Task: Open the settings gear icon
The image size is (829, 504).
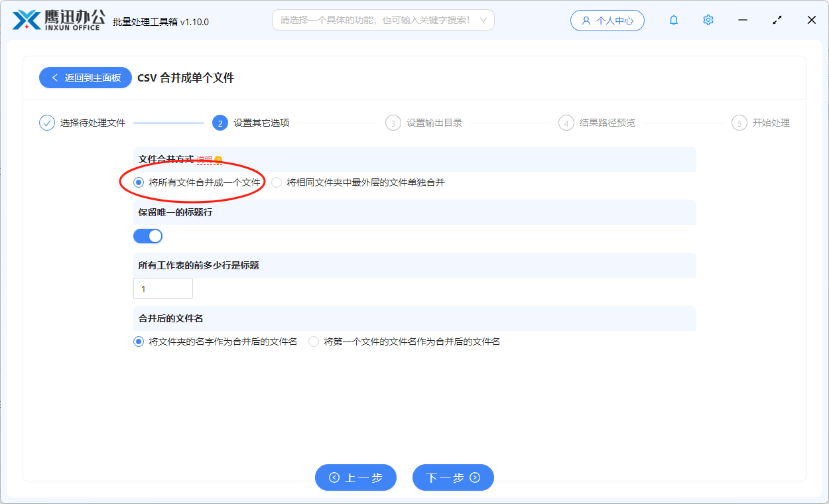Action: click(x=708, y=20)
